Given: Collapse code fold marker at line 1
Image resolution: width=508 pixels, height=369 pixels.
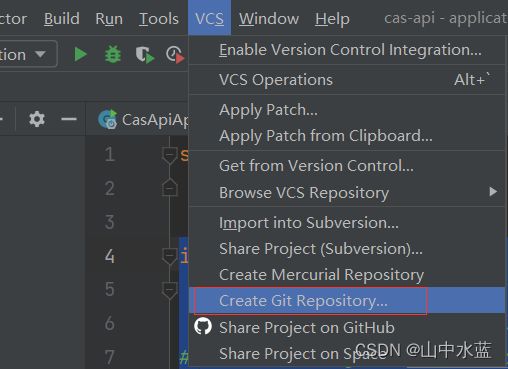Looking at the screenshot, I should click(x=170, y=155).
